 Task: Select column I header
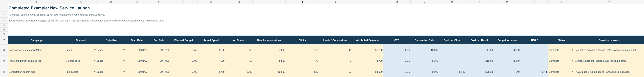pos(269,2)
